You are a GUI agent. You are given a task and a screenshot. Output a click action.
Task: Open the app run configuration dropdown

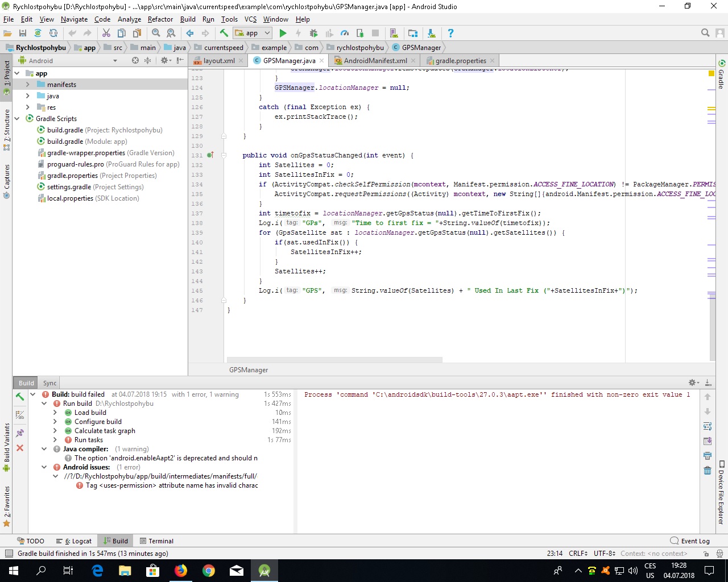pyautogui.click(x=253, y=33)
